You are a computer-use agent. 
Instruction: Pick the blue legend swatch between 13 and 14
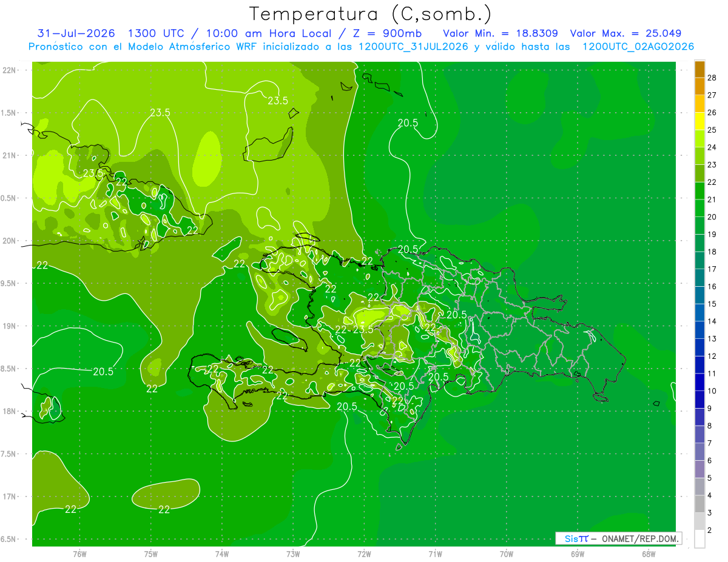[x=699, y=330]
